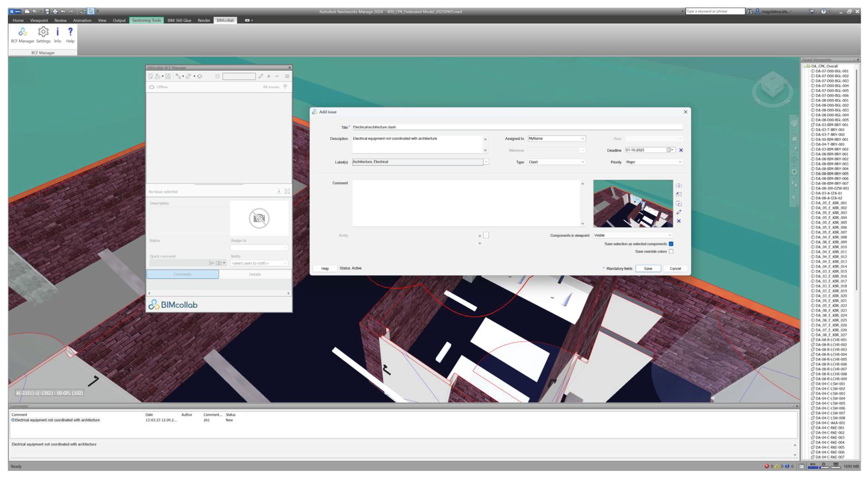Select the Comments tab in BCF Manager
The width and height of the screenshot is (868, 481).
tap(182, 274)
